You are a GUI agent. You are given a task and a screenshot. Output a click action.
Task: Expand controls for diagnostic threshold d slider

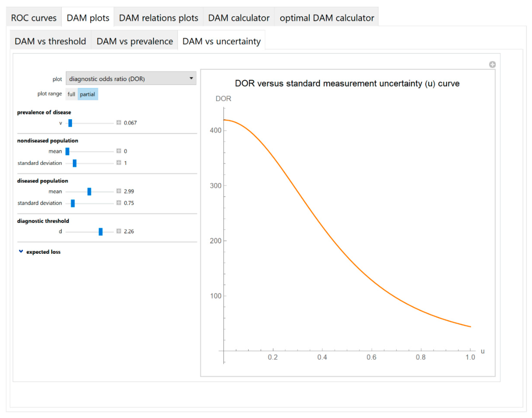pyautogui.click(x=119, y=231)
